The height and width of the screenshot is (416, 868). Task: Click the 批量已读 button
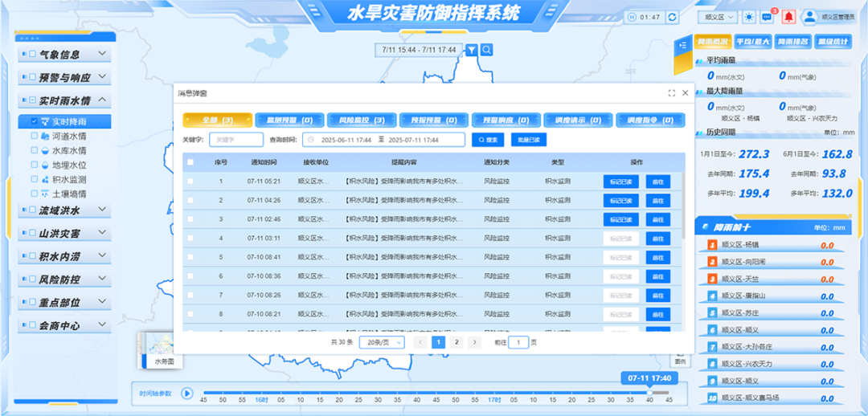tap(530, 140)
